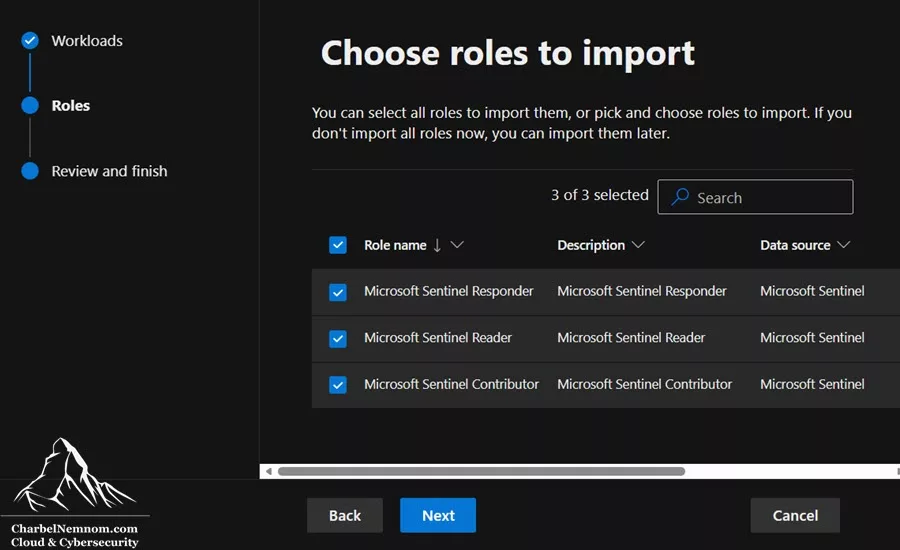The image size is (900, 550).
Task: Click the Data source cell in the Responder row
Action: 812,291
